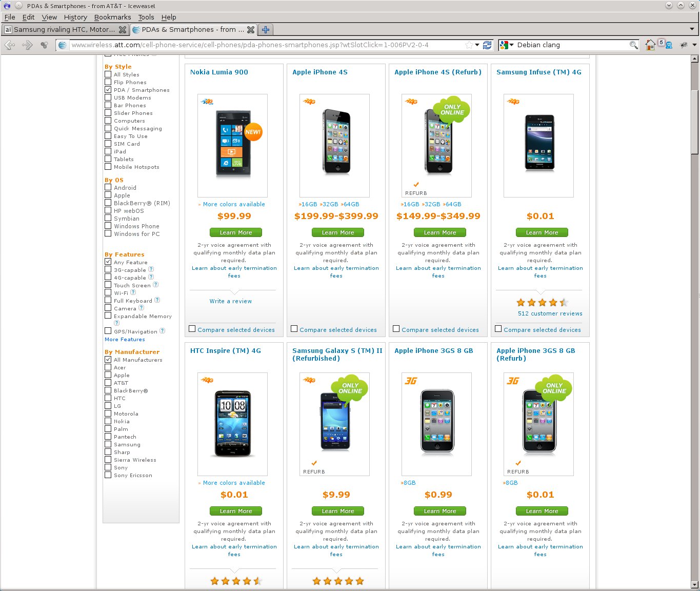Open the home page icon
The width and height of the screenshot is (700, 591).
tap(650, 45)
